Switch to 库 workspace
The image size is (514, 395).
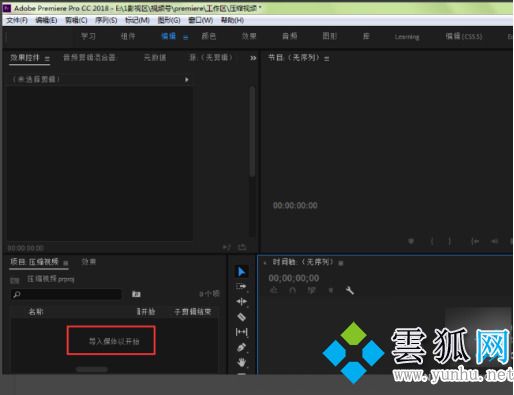point(366,36)
